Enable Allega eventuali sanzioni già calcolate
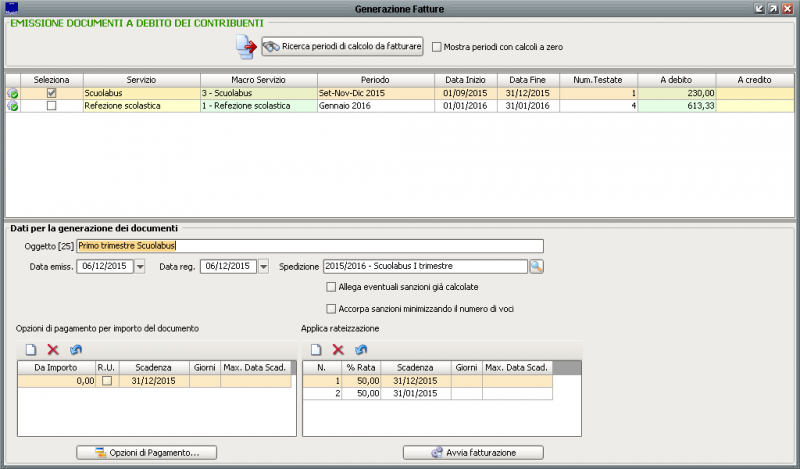 332,288
